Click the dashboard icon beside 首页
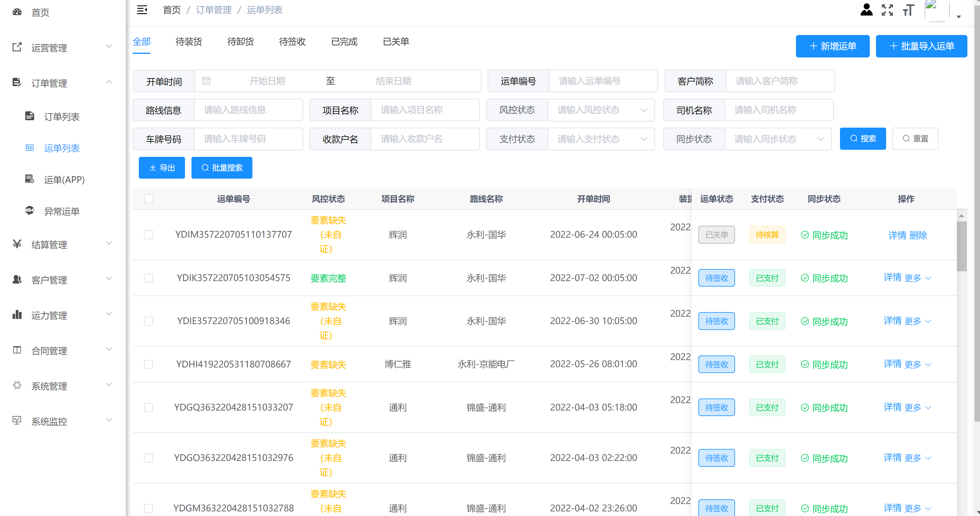This screenshot has width=980, height=516. point(17,12)
